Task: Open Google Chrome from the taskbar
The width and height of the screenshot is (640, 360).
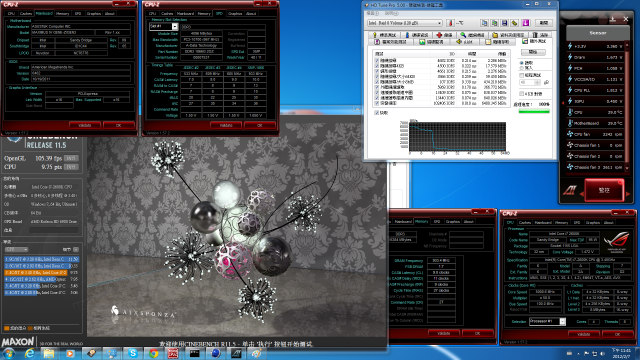Action: [x=153, y=353]
